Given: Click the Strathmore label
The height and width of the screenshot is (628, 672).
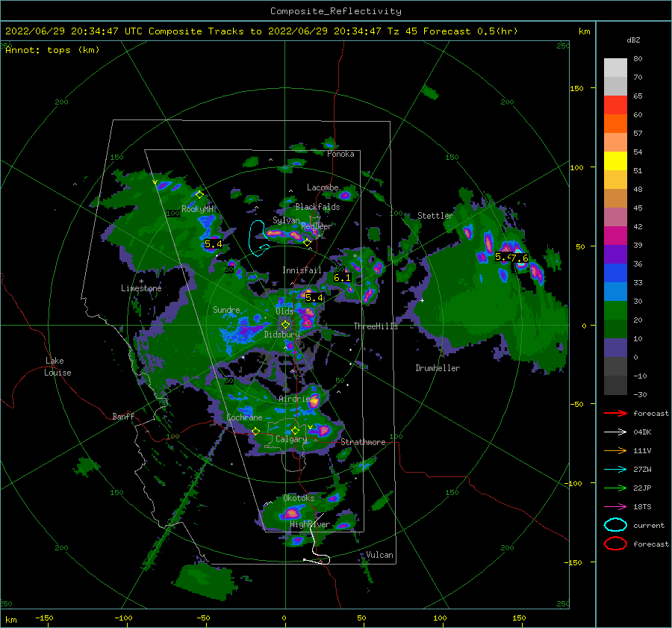Looking at the screenshot, I should [x=363, y=442].
